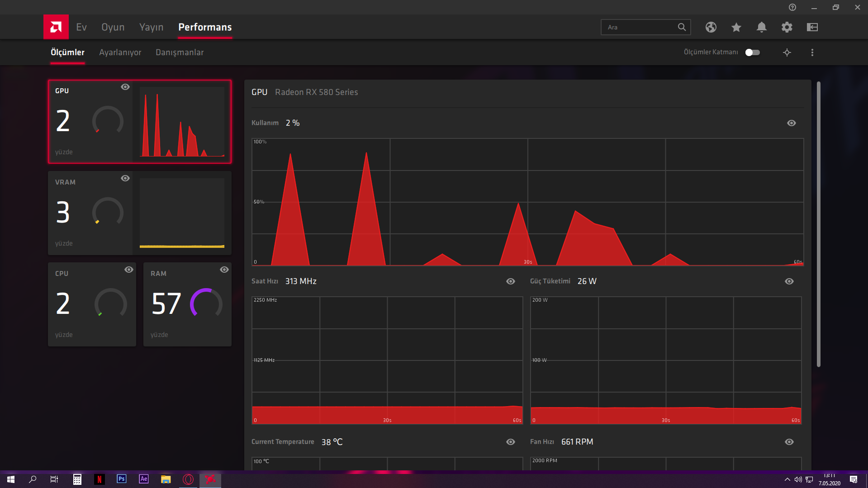Switch to the Yayın tab

(x=151, y=27)
